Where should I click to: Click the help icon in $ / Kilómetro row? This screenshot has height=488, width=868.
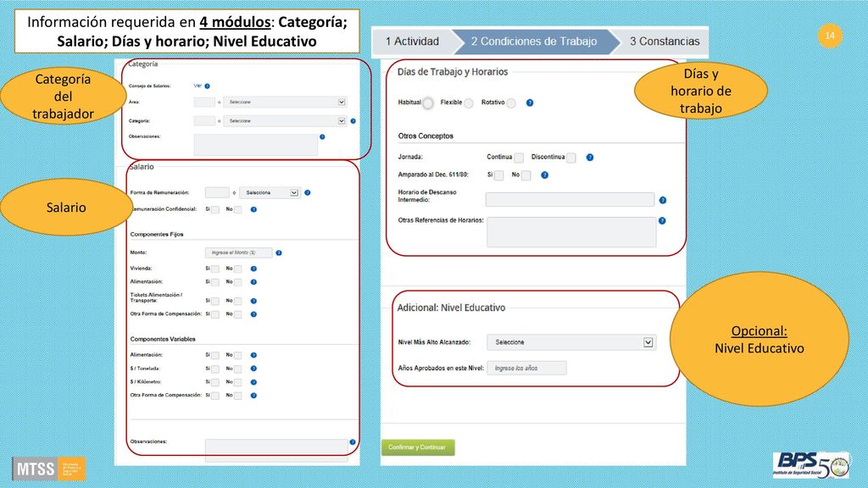[x=253, y=382]
